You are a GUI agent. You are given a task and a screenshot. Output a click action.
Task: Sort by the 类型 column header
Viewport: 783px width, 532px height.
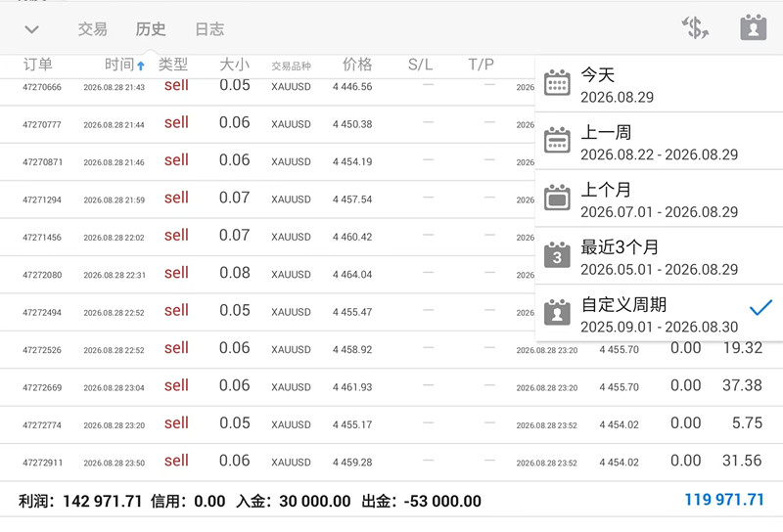tap(173, 65)
